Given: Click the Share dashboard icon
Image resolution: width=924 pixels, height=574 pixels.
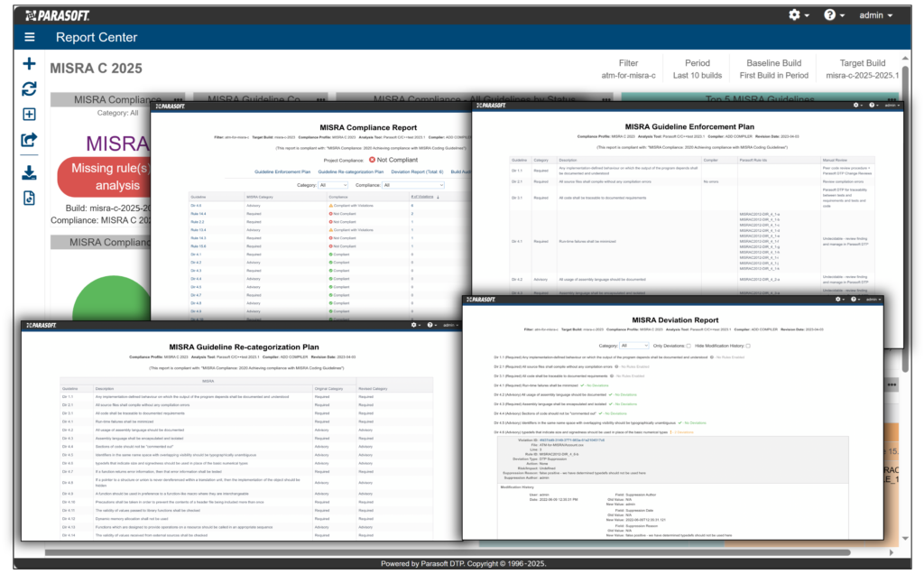Looking at the screenshot, I should [x=29, y=140].
